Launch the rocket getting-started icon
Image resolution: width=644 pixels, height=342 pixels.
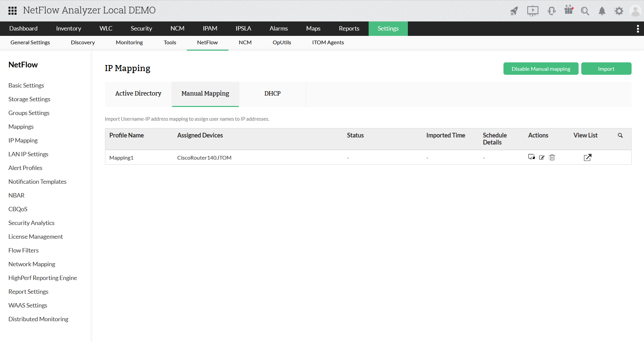[514, 11]
